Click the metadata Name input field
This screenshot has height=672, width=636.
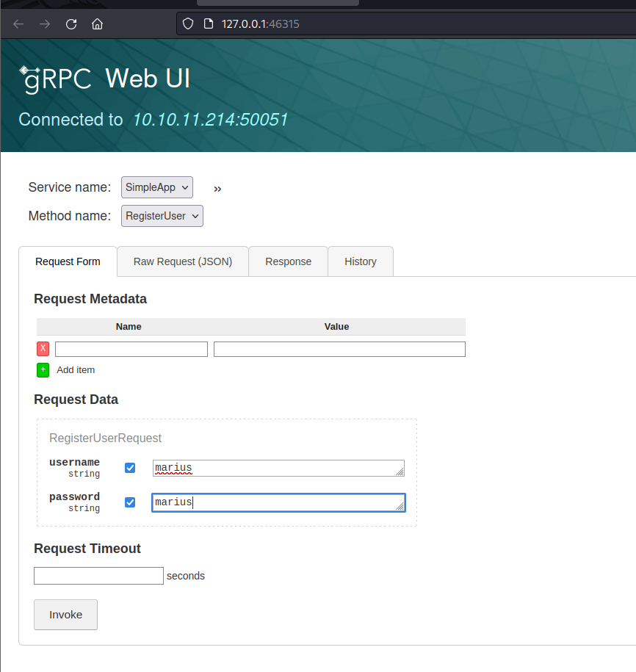pyautogui.click(x=131, y=350)
